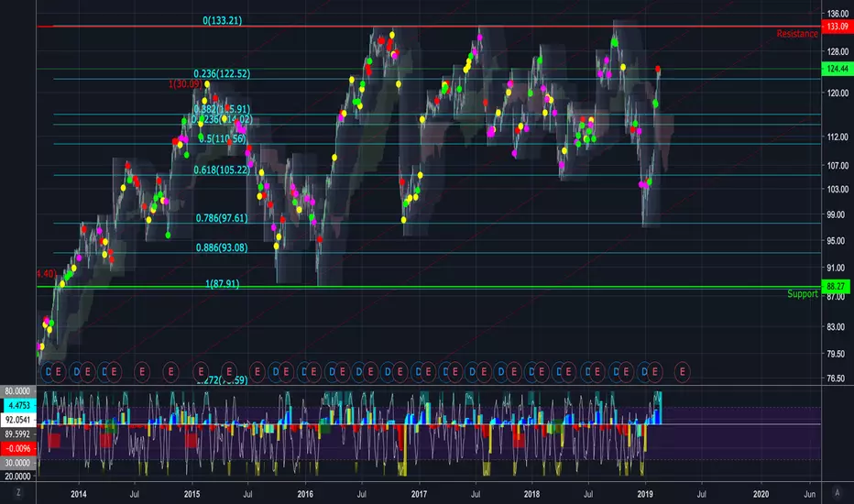Click 103.00 on the price axis

pos(838,189)
